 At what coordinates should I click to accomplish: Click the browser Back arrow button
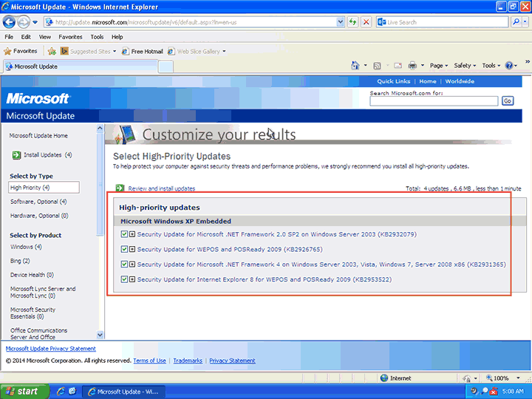(x=9, y=22)
